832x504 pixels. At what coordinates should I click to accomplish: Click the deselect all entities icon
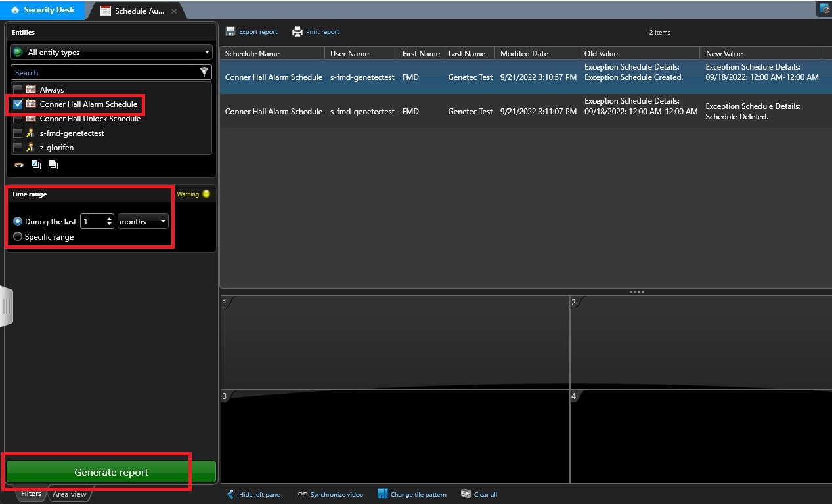[53, 165]
